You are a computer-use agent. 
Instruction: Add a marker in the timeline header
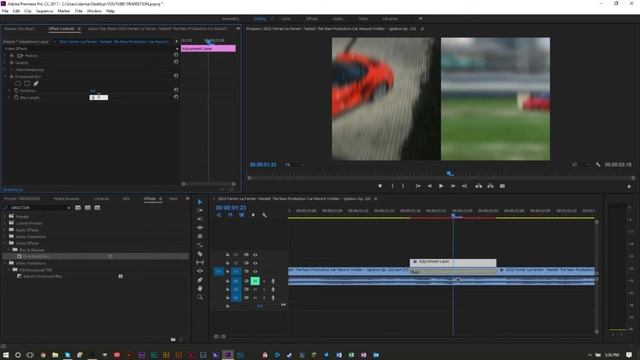tap(253, 215)
